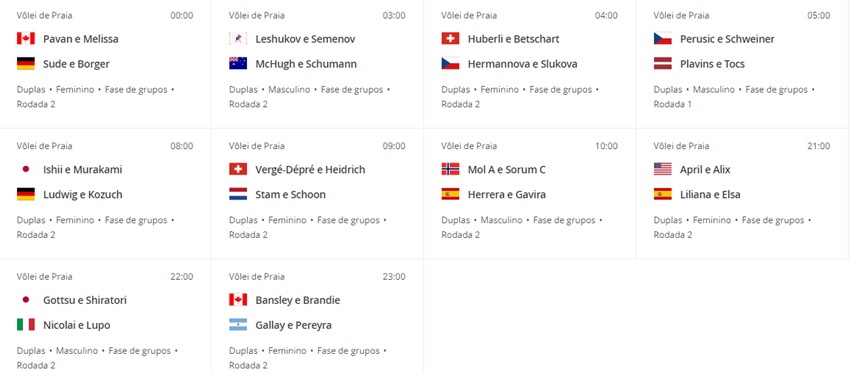Open Gottsu e Shiratori team name
The image size is (850, 372).
85,300
